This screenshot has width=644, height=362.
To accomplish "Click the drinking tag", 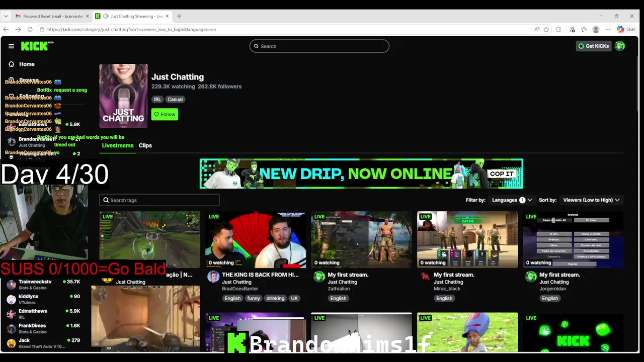I will pos(275,298).
